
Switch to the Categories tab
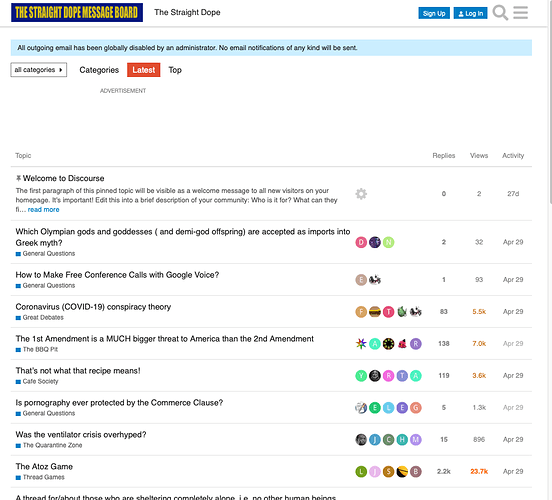tap(99, 70)
